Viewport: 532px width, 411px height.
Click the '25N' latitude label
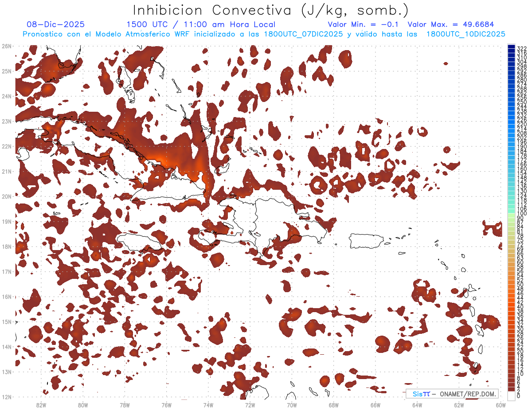[7, 71]
